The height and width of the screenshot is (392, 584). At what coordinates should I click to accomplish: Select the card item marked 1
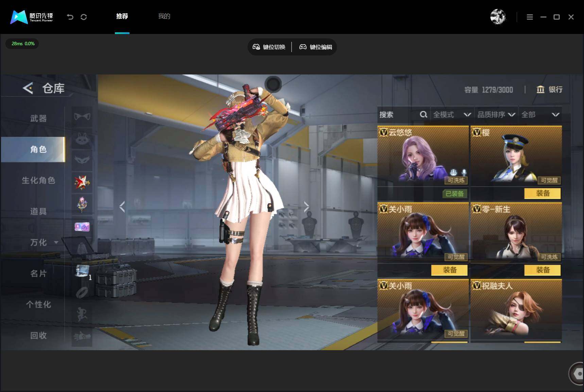tap(82, 271)
